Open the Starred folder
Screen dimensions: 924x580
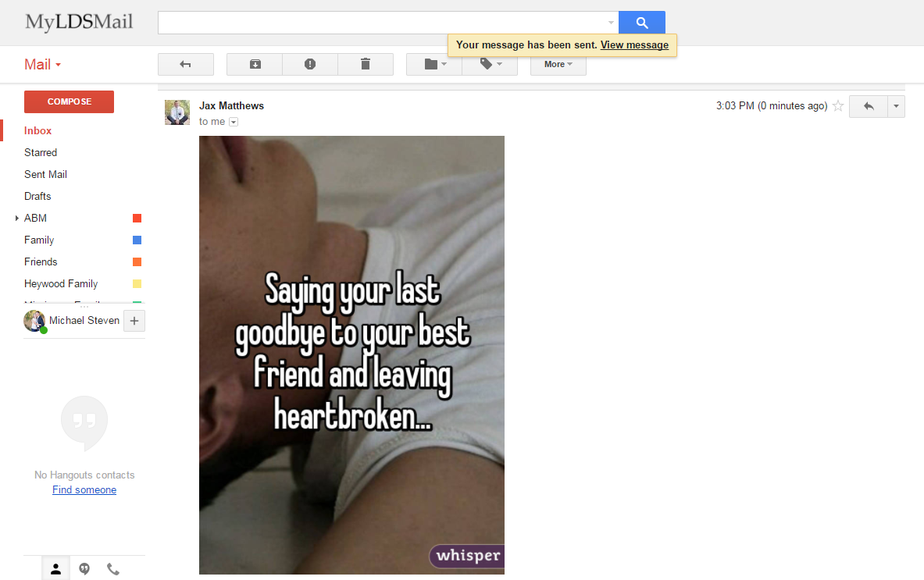tap(41, 152)
